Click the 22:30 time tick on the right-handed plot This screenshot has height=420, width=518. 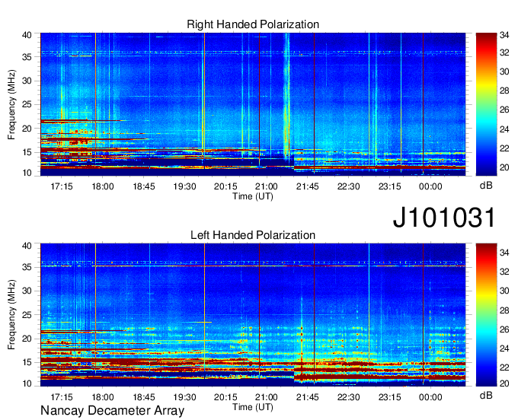click(349, 186)
